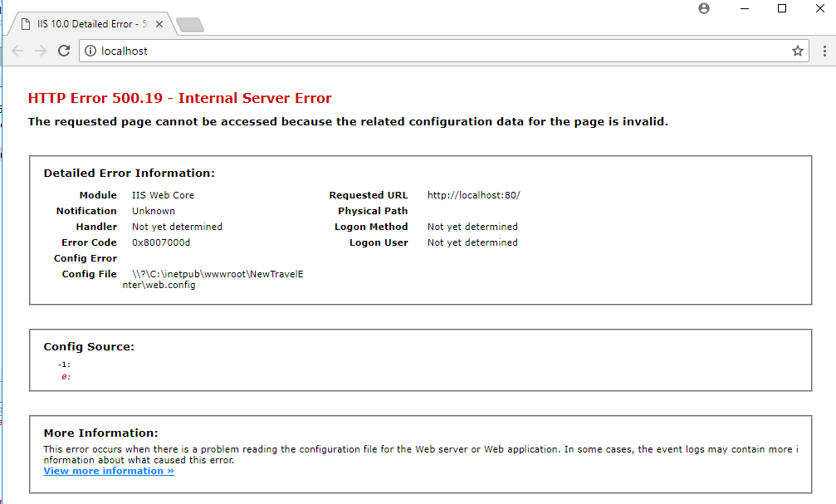Maximize the browser window
This screenshot has width=836, height=504.
tap(782, 8)
